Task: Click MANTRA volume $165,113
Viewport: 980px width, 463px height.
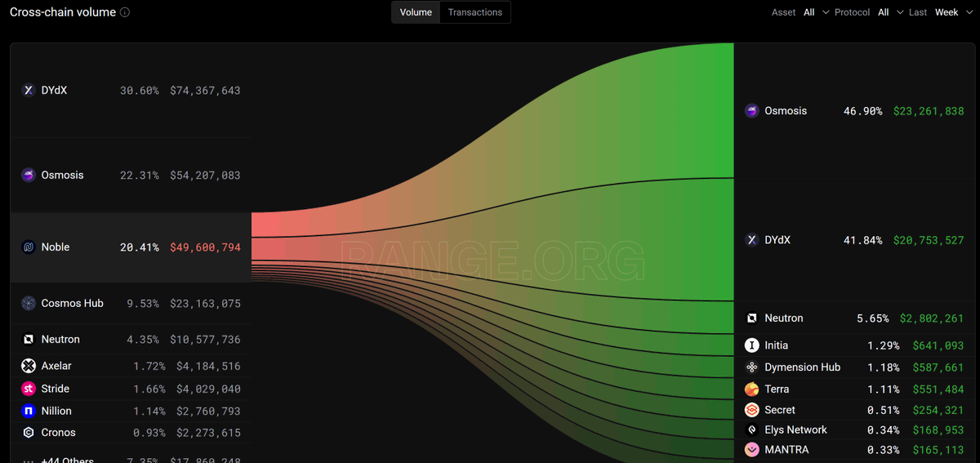Action: point(938,450)
